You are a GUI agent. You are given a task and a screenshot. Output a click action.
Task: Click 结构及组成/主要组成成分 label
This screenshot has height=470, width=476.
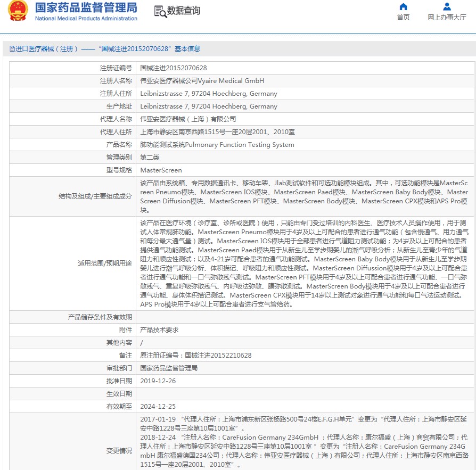coord(95,196)
